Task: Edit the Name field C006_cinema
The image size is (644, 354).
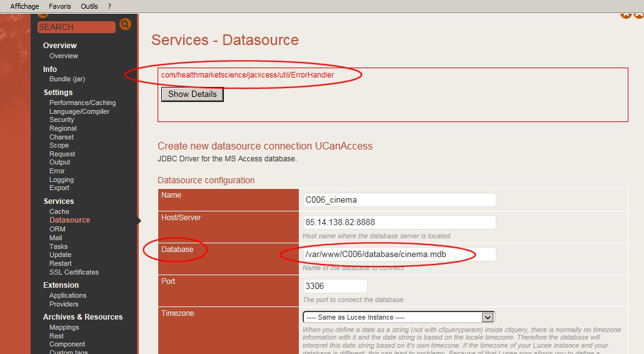Action: 399,200
